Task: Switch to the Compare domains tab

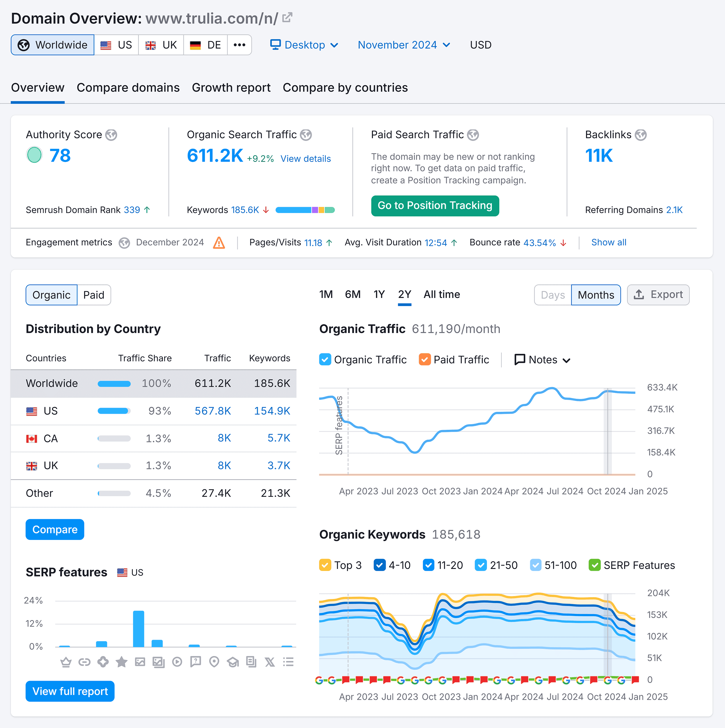Action: point(128,87)
